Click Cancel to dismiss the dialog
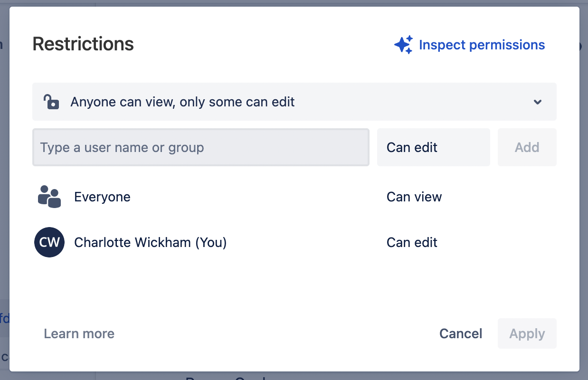 (460, 333)
